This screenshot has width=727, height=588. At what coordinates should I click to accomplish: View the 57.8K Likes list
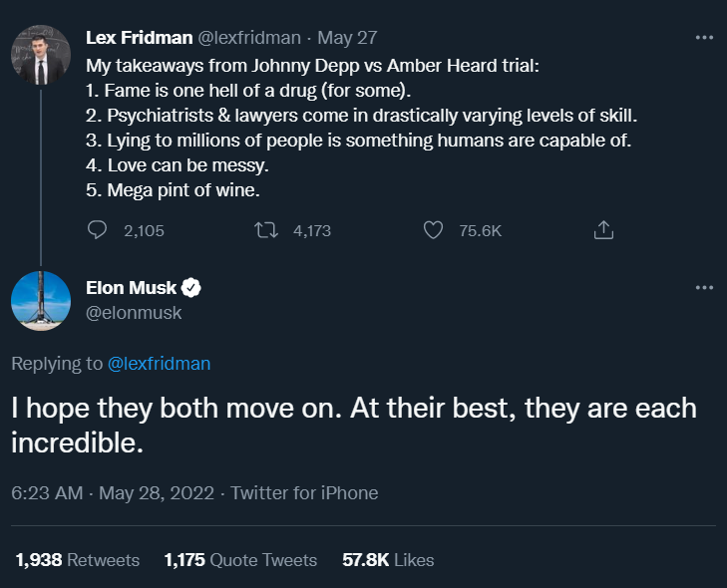(388, 560)
